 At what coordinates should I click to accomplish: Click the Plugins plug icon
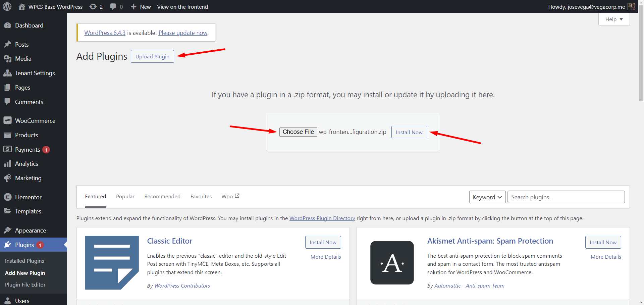click(7, 245)
